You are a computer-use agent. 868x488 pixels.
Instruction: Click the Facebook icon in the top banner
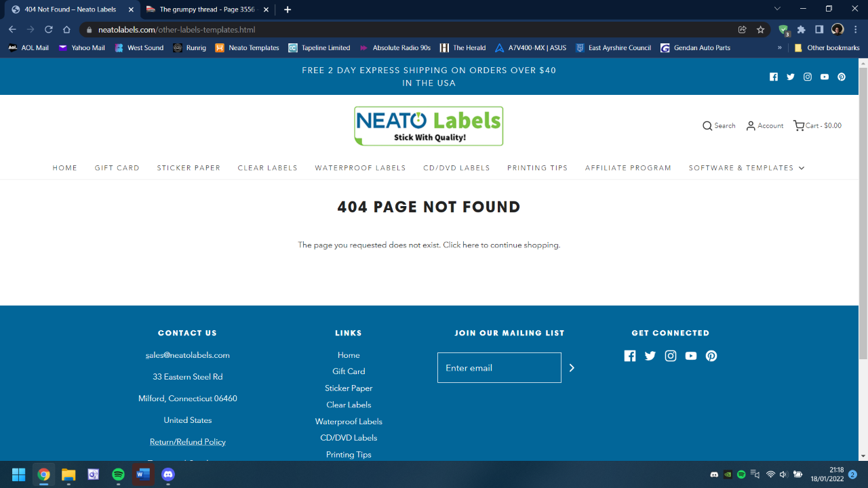[774, 77]
